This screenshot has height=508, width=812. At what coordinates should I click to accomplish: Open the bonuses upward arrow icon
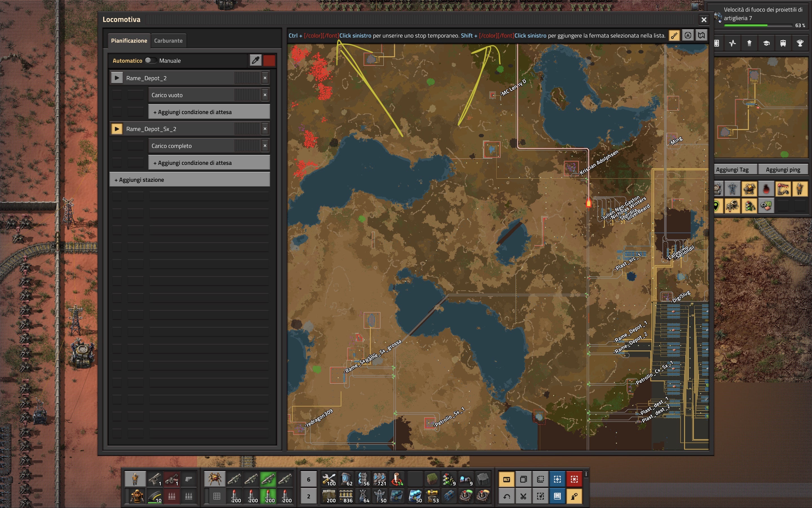[x=749, y=43]
